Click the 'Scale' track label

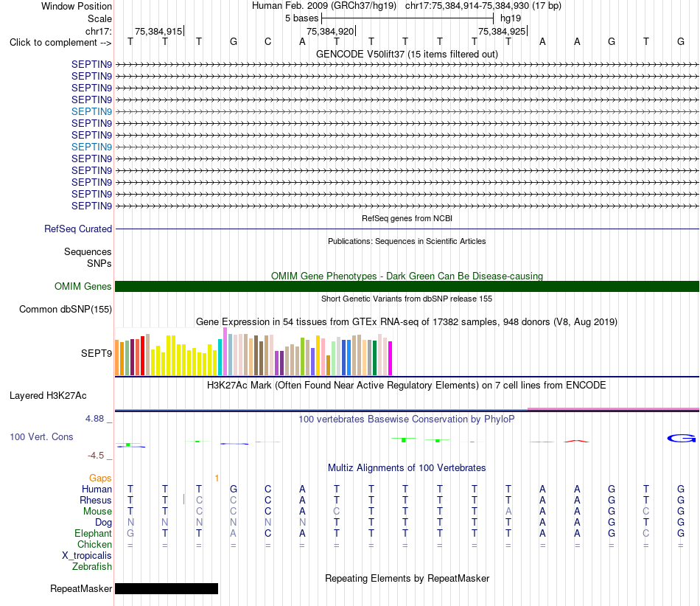click(x=99, y=18)
